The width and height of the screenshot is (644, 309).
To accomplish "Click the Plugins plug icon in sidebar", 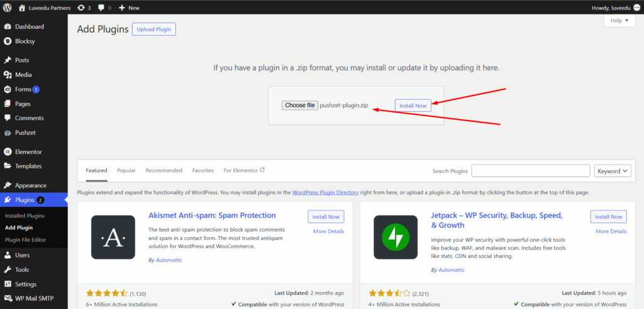I will coord(8,200).
